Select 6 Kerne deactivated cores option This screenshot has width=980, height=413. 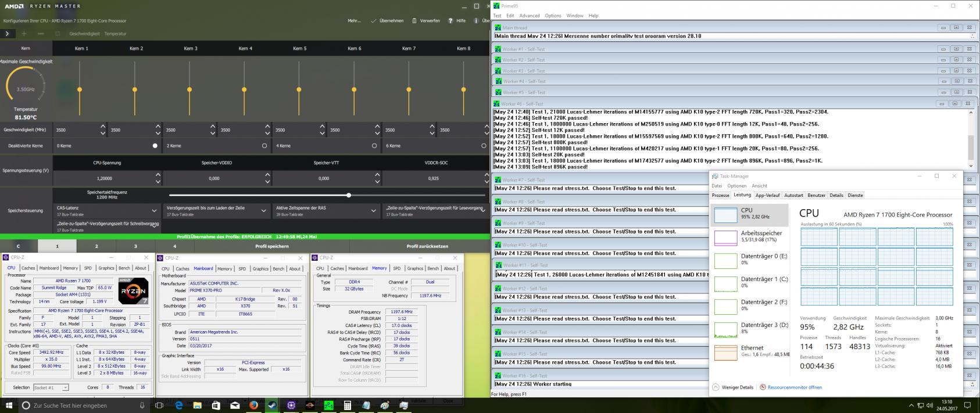484,146
